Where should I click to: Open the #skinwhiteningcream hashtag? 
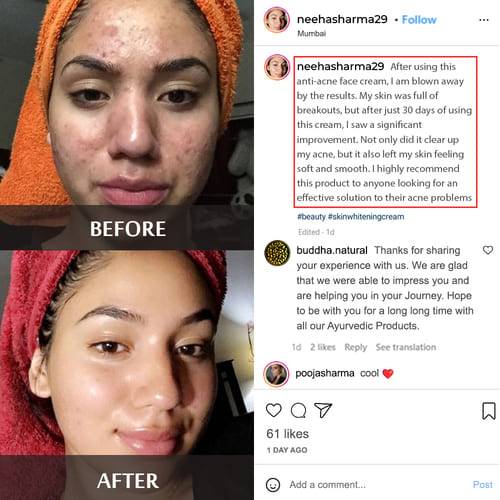(366, 217)
